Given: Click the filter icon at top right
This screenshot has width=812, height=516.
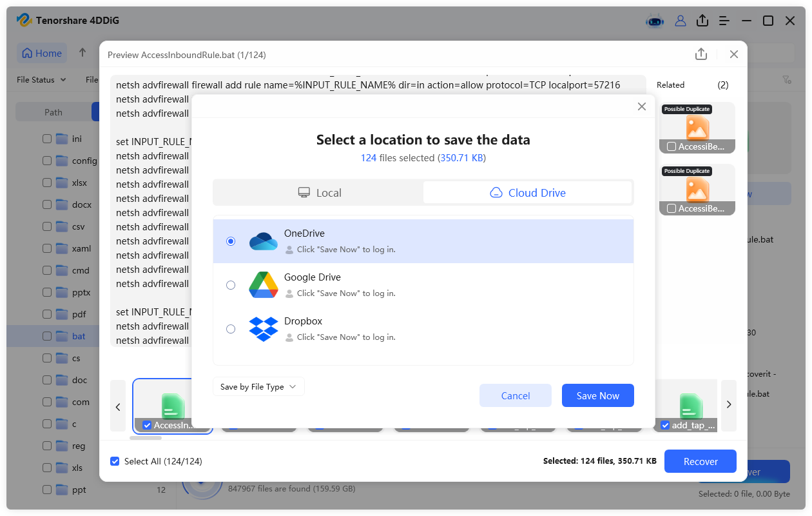Looking at the screenshot, I should click(787, 80).
